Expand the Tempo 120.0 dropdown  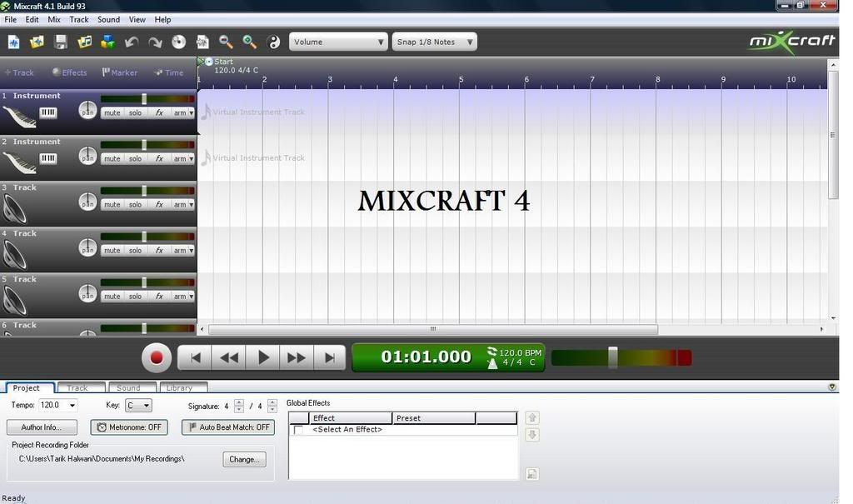pos(72,406)
